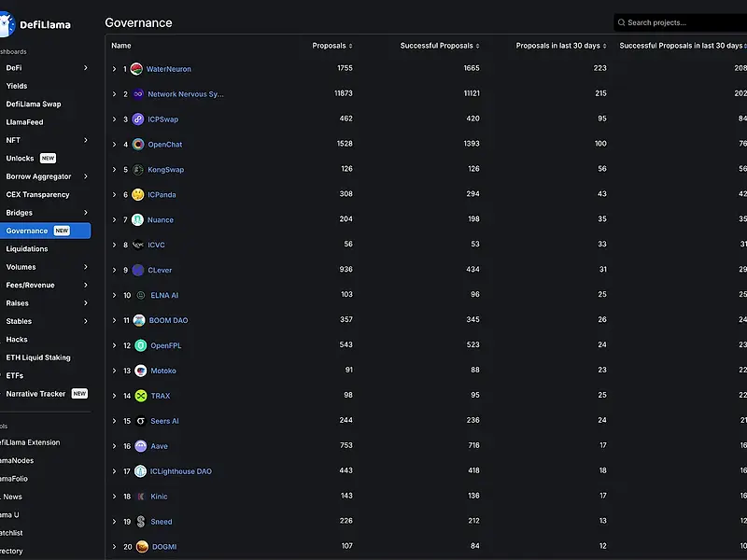This screenshot has height=560, width=747.
Task: Sort table by Proposals column
Action: coord(331,46)
